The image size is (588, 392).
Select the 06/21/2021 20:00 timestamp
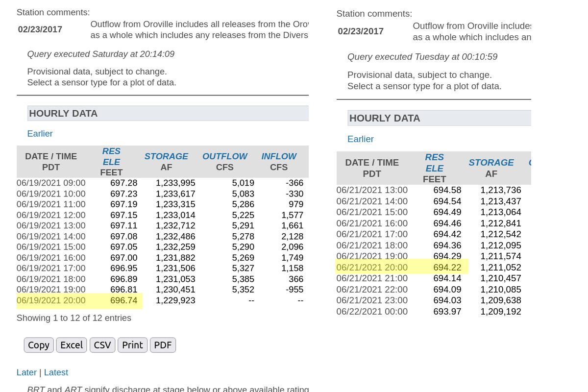point(372,268)
